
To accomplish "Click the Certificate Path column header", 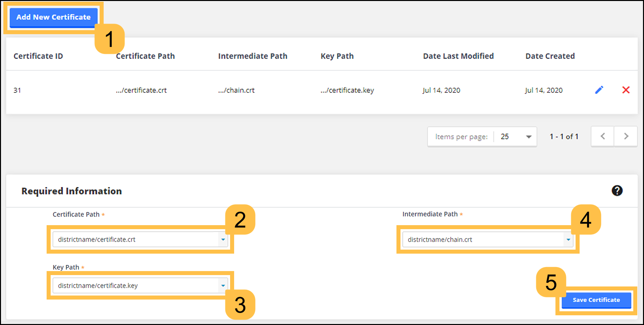I will tap(145, 56).
